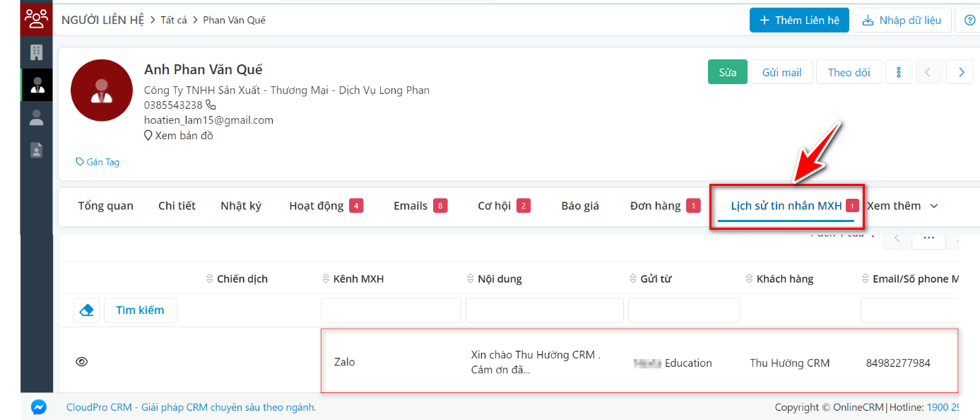The height and width of the screenshot is (420, 980).
Task: Click the eye icon to view the Zalo message
Action: click(x=81, y=361)
